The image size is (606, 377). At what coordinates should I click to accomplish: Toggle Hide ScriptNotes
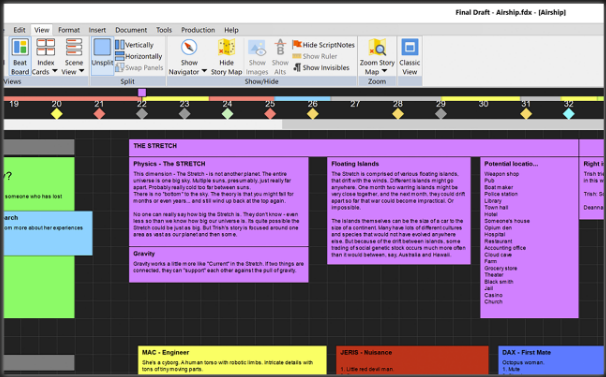(323, 45)
